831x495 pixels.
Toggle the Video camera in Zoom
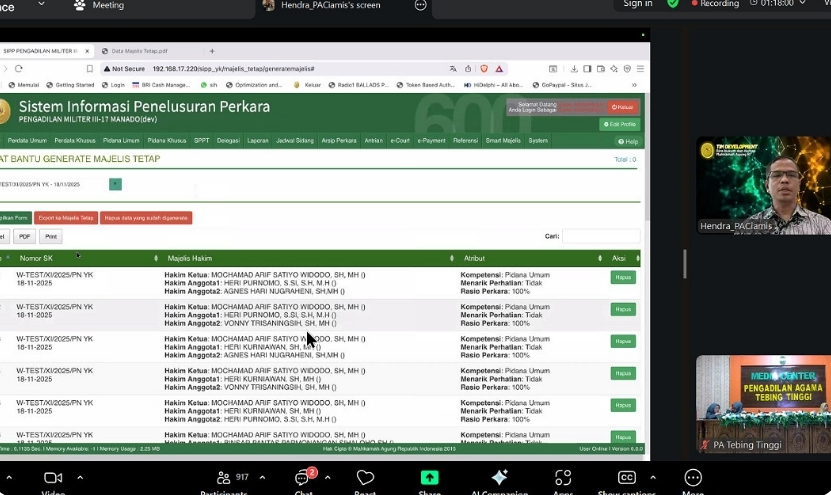tap(53, 478)
